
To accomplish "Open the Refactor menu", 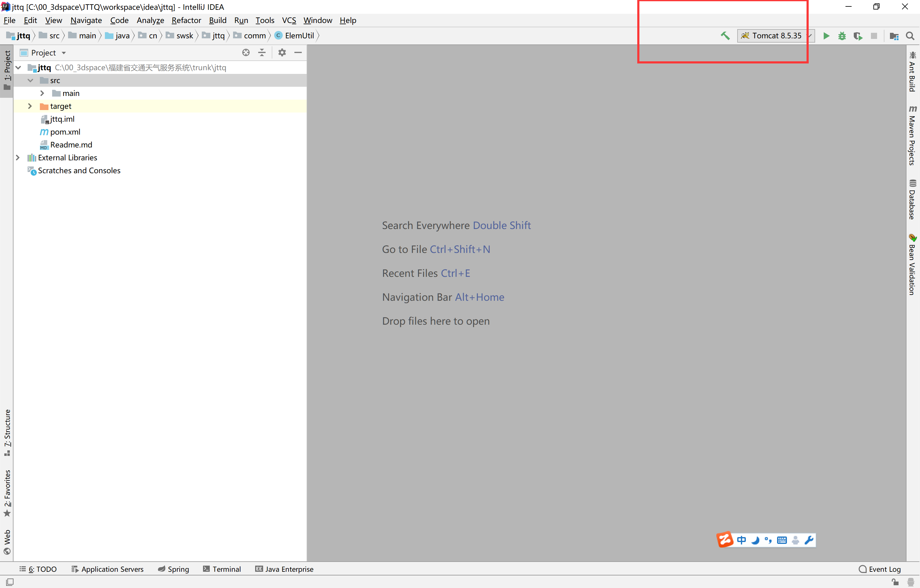I will (186, 20).
